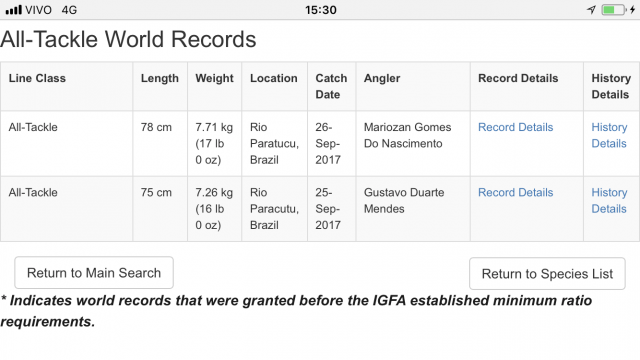Tap the VIVO 4G carrier label
This screenshot has height=360, width=640.
click(x=51, y=10)
